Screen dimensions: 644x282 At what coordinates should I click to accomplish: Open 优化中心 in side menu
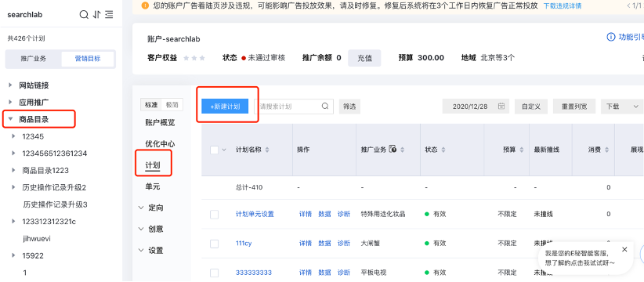pyautogui.click(x=160, y=143)
